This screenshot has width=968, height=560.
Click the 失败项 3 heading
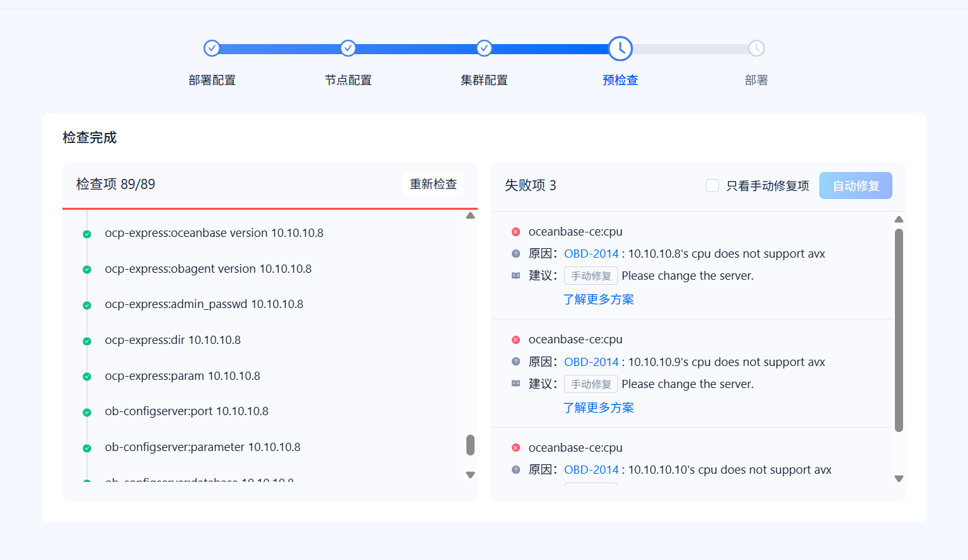[x=531, y=185]
